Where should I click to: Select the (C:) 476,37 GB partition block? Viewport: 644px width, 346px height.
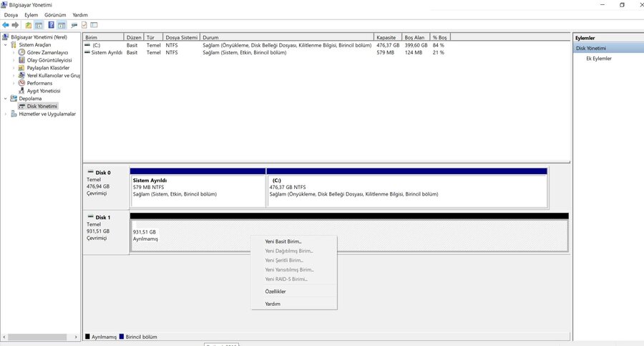[x=407, y=188]
